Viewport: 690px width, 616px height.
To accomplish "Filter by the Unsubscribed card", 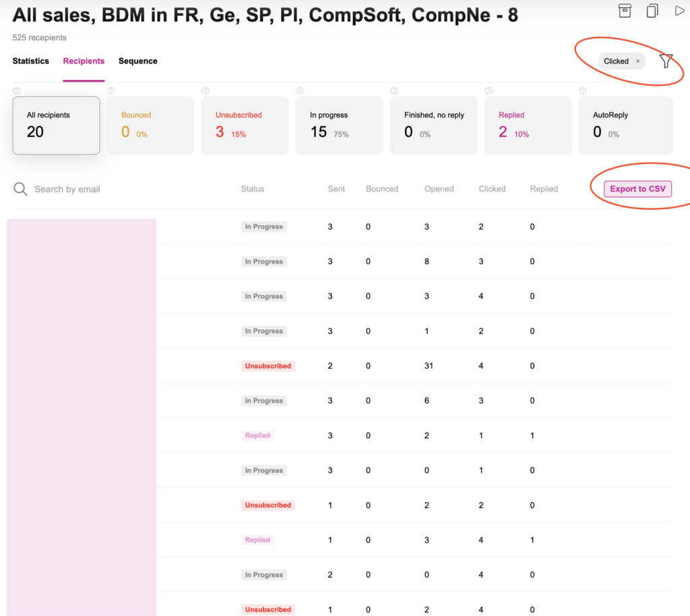I will pos(245,125).
